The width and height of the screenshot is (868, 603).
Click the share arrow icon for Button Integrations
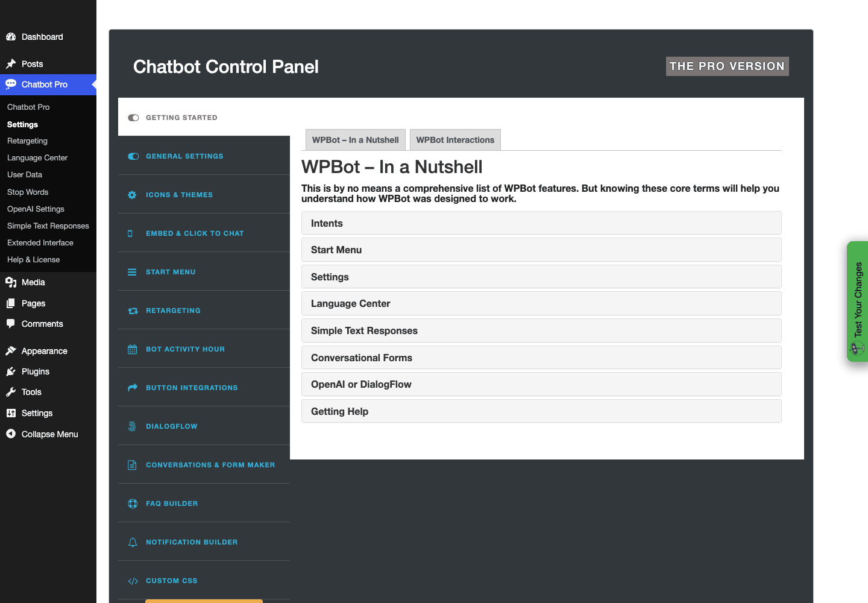tap(133, 388)
